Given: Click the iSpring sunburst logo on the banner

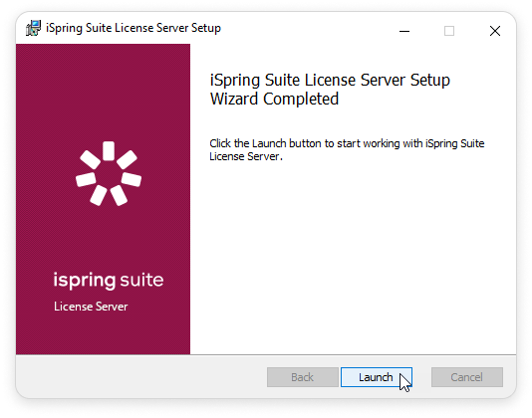Looking at the screenshot, I should coord(109,173).
